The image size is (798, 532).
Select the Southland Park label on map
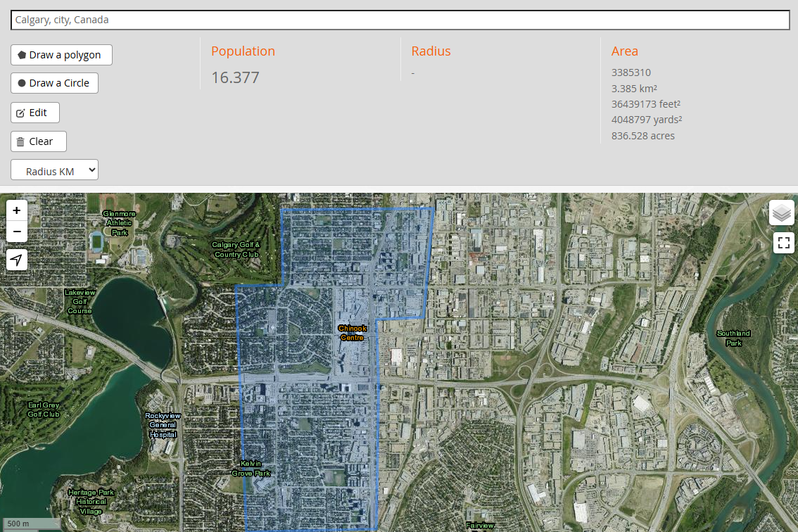733,338
